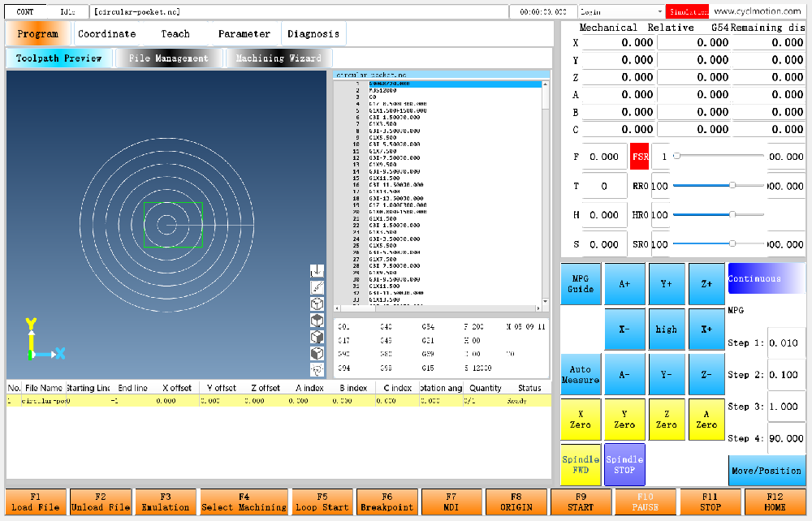Adjust the FSR feed slider
The width and height of the screenshot is (812, 521).
719,156
